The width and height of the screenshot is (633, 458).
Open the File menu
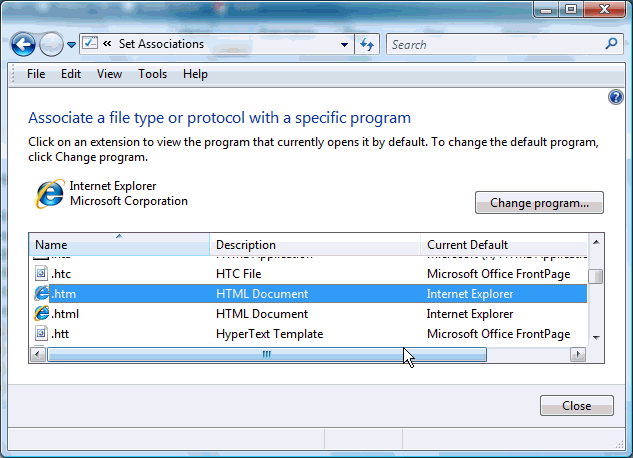(x=36, y=74)
